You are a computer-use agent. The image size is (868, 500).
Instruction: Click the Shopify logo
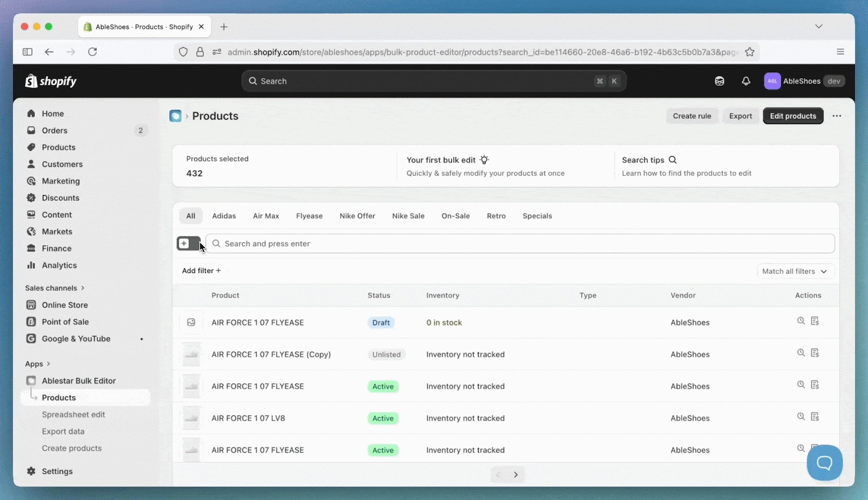(51, 81)
